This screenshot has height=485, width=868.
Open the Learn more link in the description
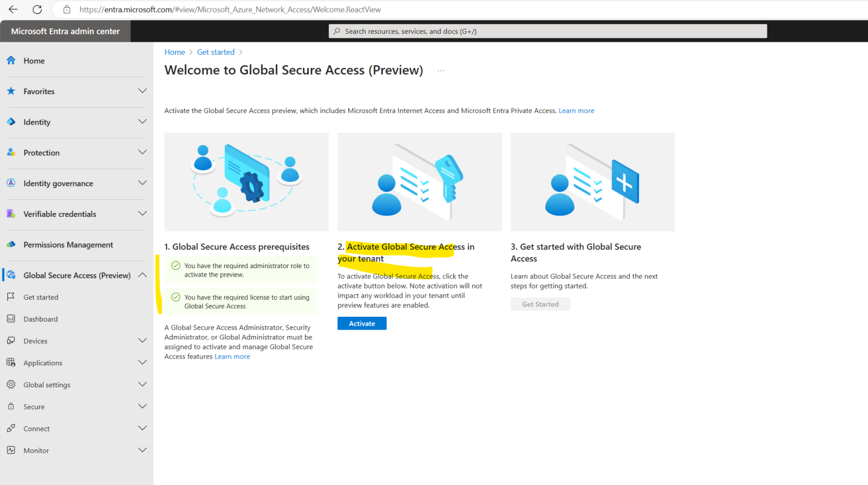pyautogui.click(x=576, y=110)
